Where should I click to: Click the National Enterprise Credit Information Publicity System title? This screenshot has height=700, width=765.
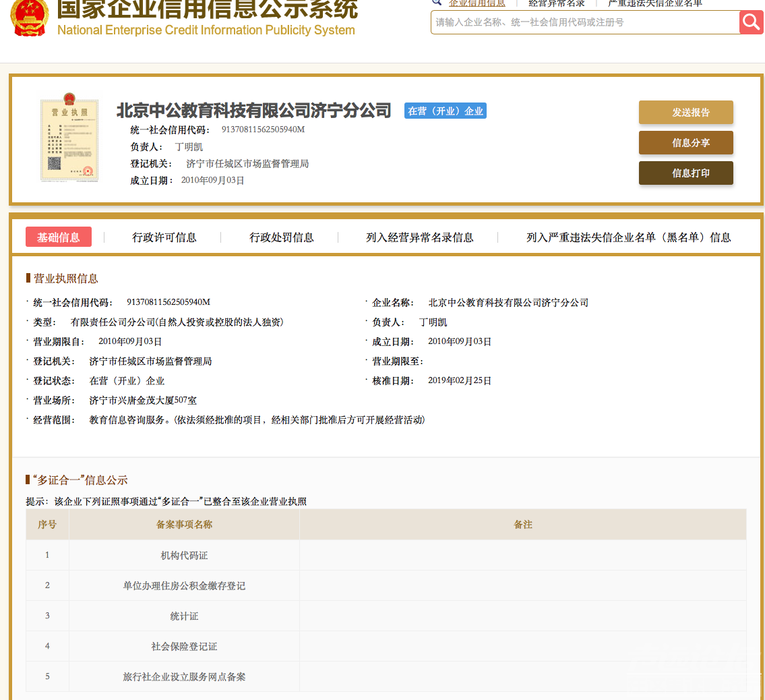coord(206,30)
